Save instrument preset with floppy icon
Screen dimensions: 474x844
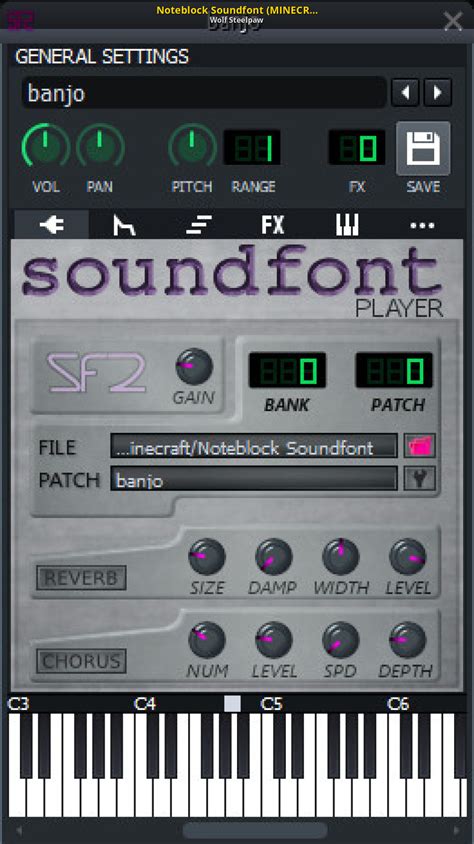point(423,148)
